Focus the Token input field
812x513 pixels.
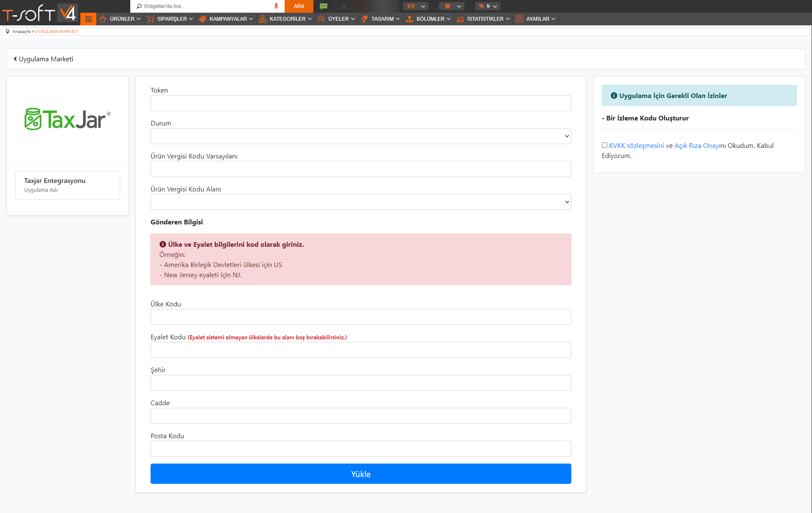pos(361,103)
